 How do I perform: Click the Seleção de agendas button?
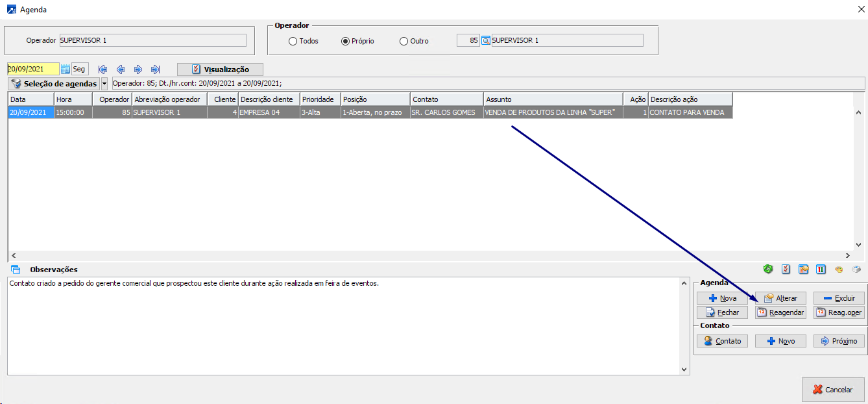54,84
